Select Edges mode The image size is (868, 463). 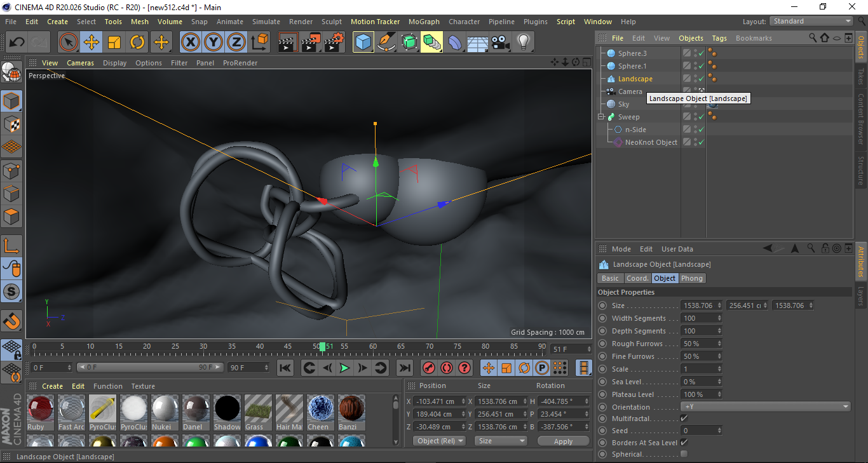click(x=11, y=193)
